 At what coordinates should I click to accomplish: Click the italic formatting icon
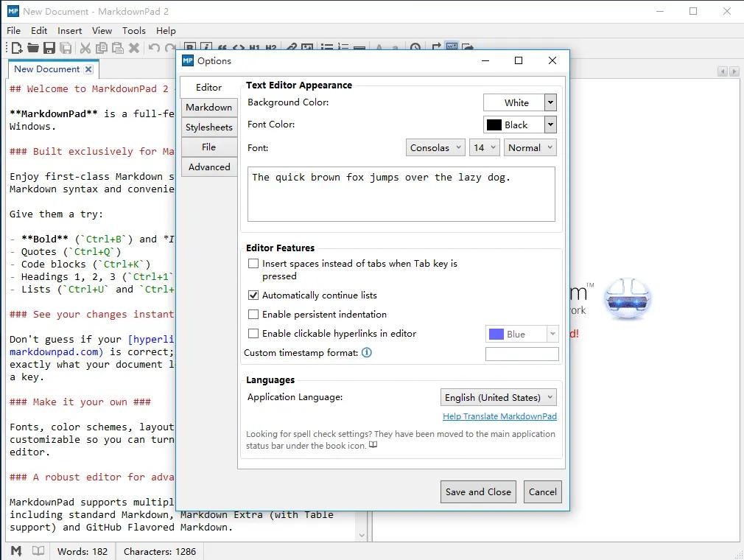point(205,46)
